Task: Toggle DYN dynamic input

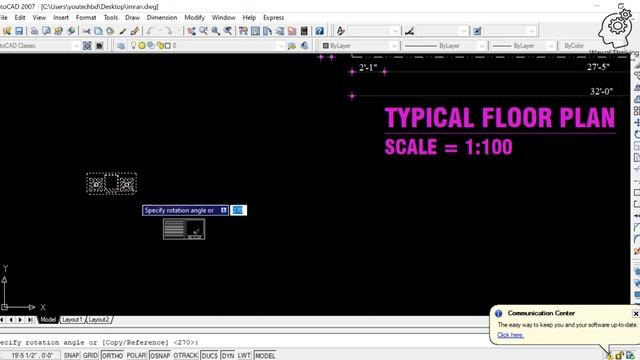Action: pos(228,356)
